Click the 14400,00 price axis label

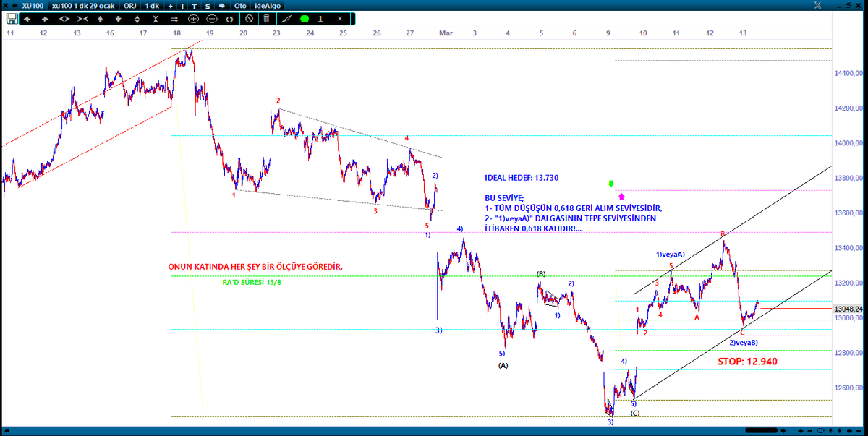(x=850, y=73)
